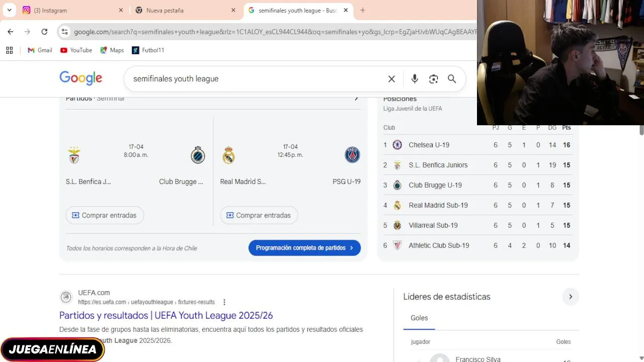Reload the current page
644x362 pixels.
(44, 32)
